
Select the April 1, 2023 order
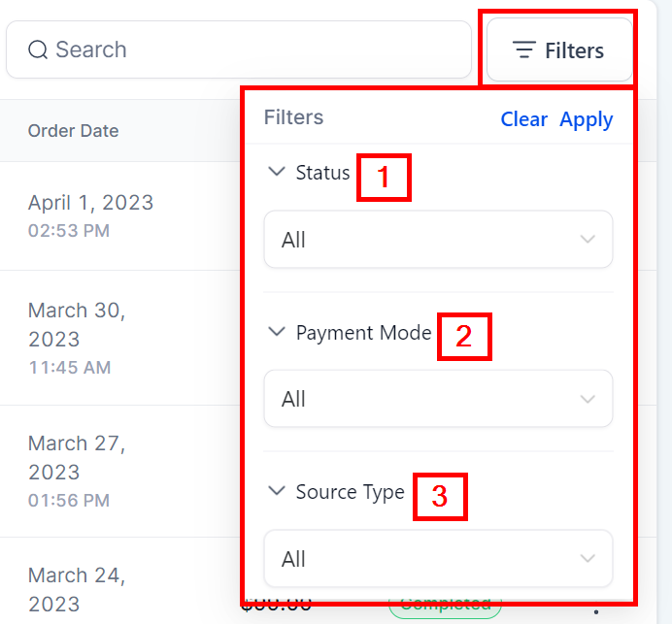pyautogui.click(x=90, y=203)
